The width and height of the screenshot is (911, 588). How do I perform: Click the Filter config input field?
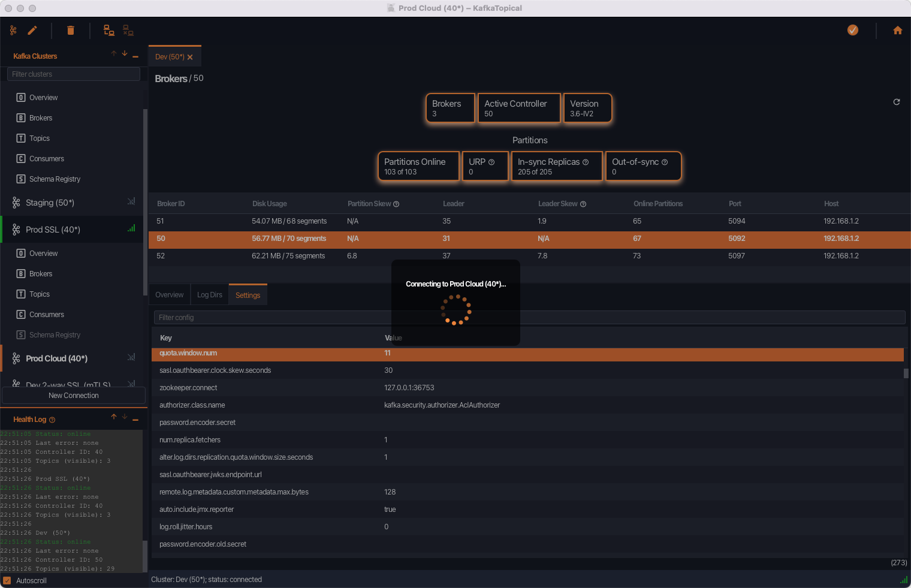529,318
